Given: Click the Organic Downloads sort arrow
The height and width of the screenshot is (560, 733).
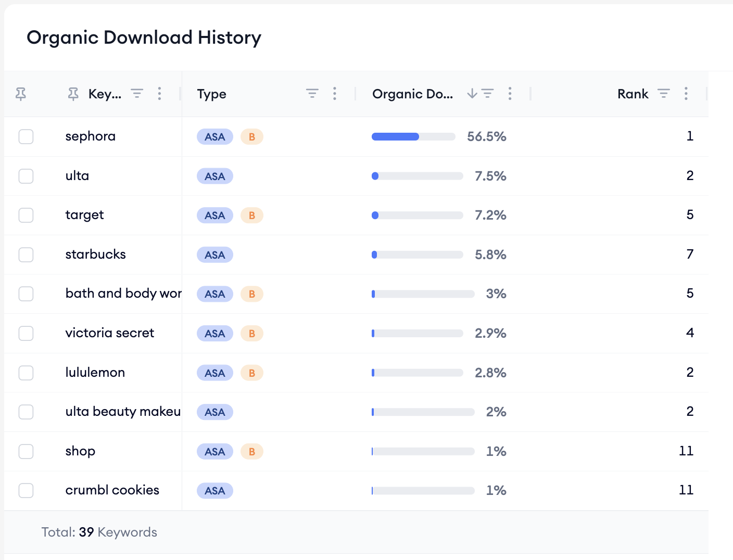Looking at the screenshot, I should point(472,94).
